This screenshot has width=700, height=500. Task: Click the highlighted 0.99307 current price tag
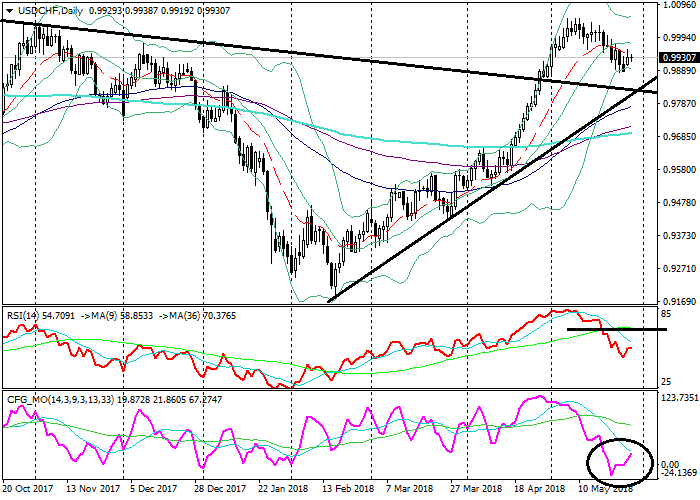tap(678, 57)
